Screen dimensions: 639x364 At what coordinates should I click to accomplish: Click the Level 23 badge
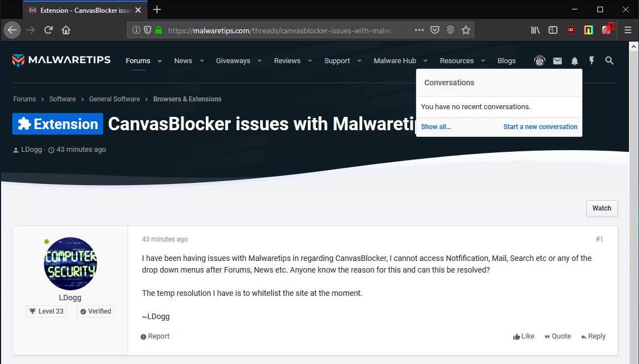tap(47, 311)
